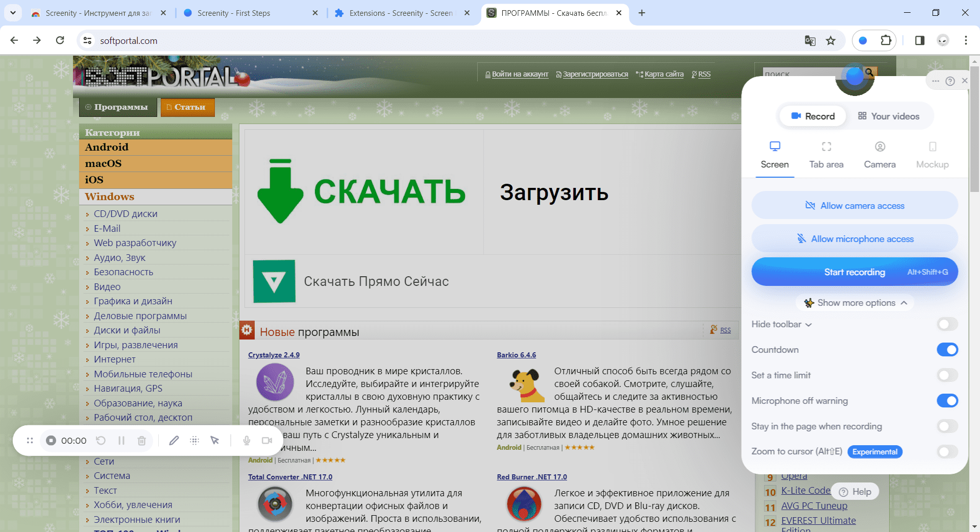Viewport: 980px width, 532px height.
Task: Open a new Chrome tab
Action: [x=642, y=13]
